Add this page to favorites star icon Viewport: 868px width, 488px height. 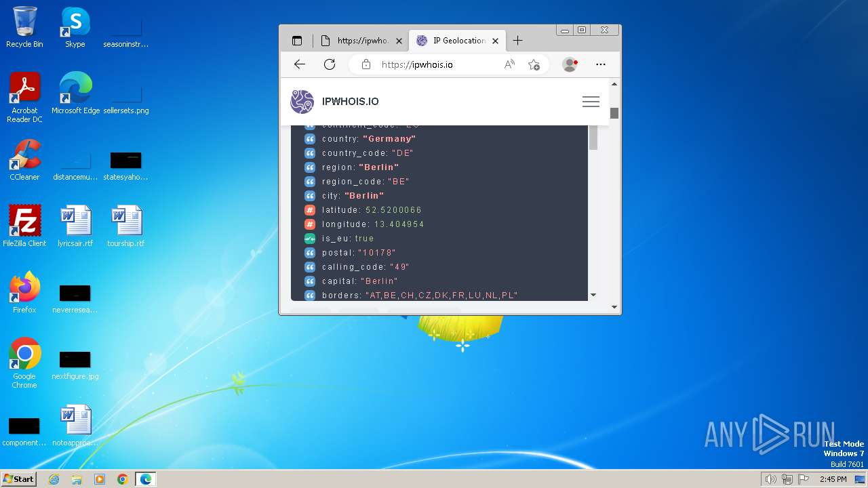tap(534, 64)
